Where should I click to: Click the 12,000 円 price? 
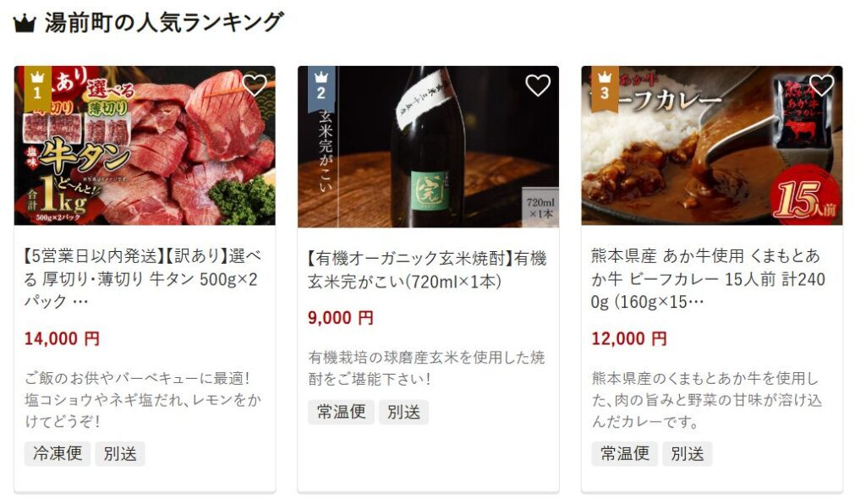629,338
